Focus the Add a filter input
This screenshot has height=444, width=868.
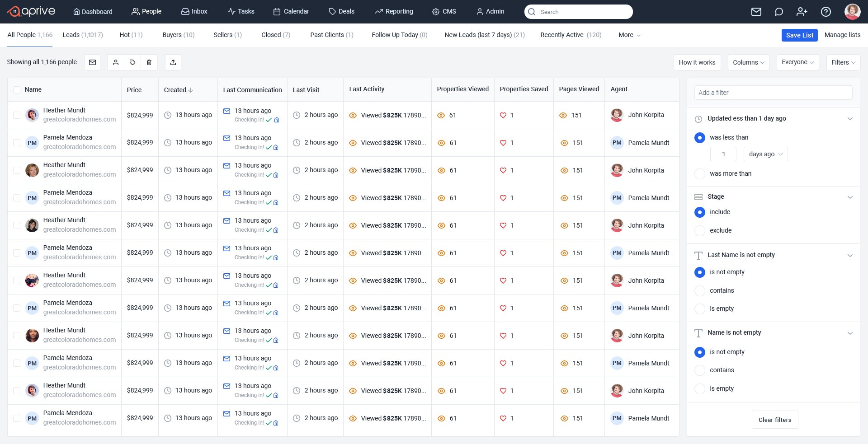[773, 93]
